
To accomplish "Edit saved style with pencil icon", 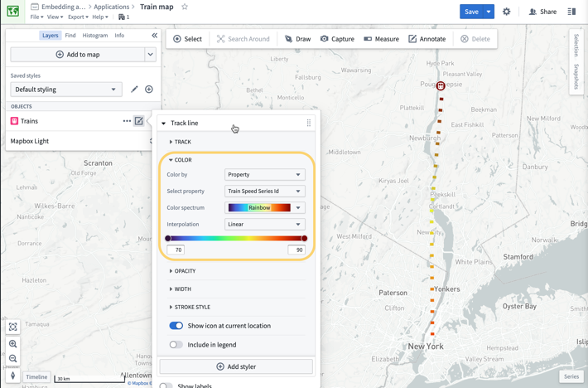I will click(134, 90).
